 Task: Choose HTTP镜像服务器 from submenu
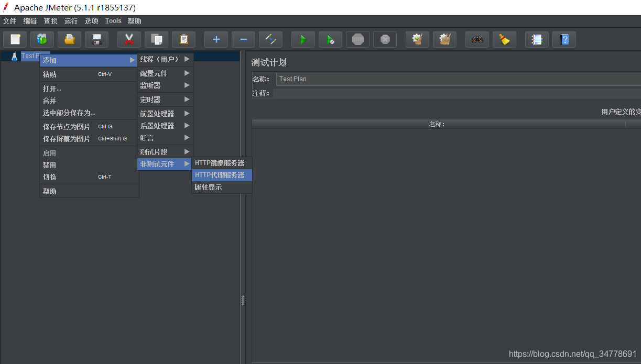coord(222,163)
